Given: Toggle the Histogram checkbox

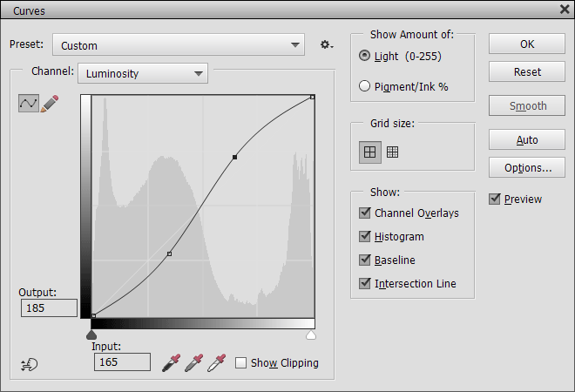Looking at the screenshot, I should tap(365, 237).
